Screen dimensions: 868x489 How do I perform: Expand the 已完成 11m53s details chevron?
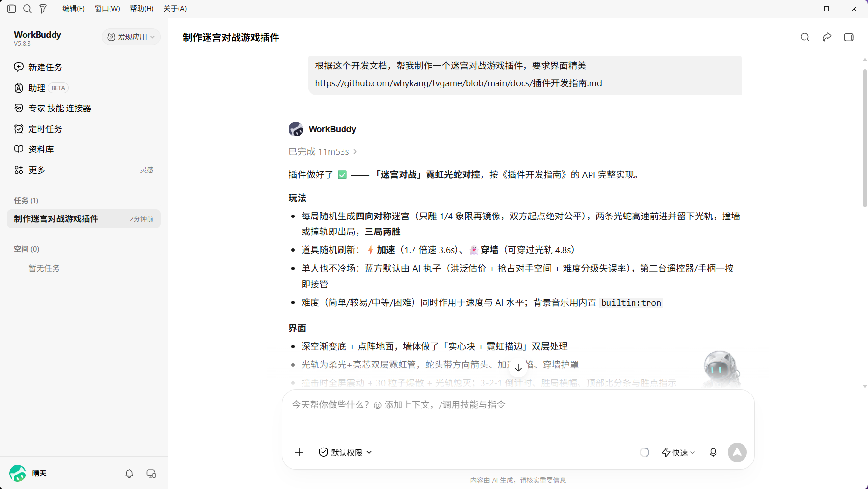[x=355, y=151]
